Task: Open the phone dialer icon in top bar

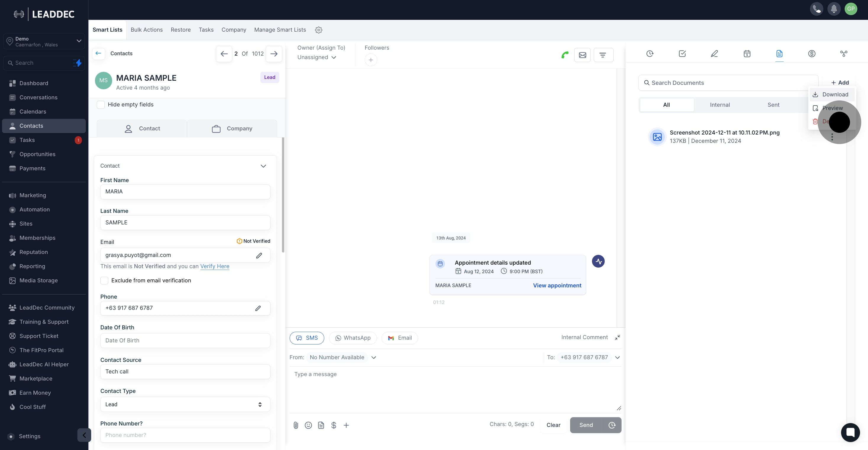Action: pyautogui.click(x=817, y=9)
